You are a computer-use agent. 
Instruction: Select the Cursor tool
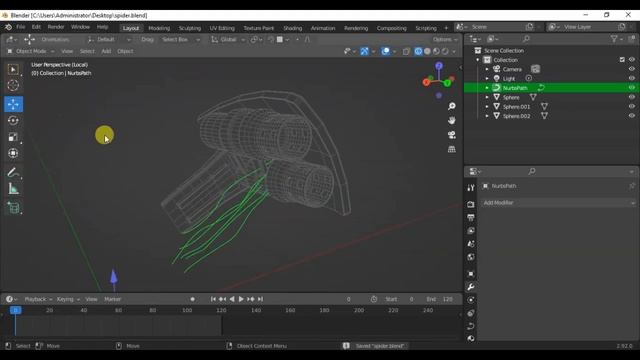click(x=13, y=85)
